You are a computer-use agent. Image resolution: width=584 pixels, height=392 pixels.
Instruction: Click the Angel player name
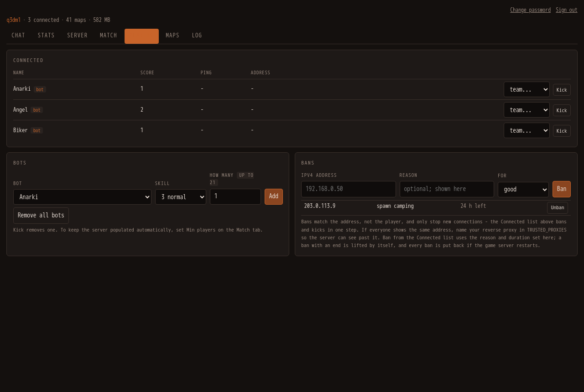(x=21, y=110)
